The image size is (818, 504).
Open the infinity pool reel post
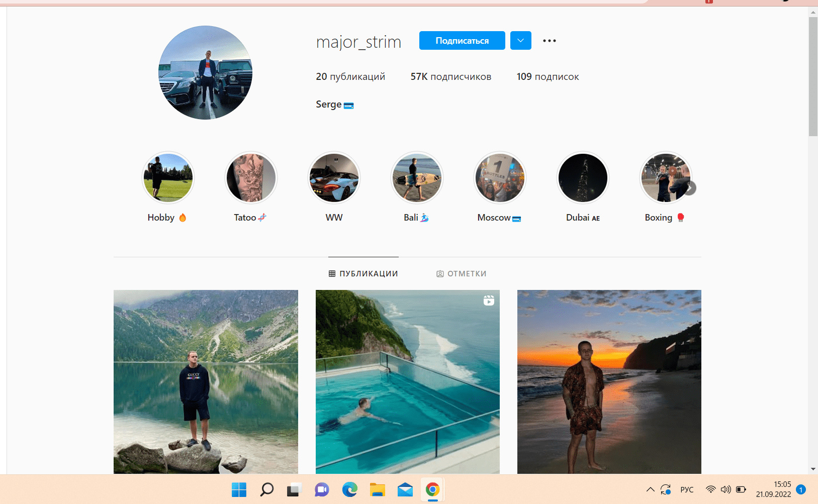[407, 381]
